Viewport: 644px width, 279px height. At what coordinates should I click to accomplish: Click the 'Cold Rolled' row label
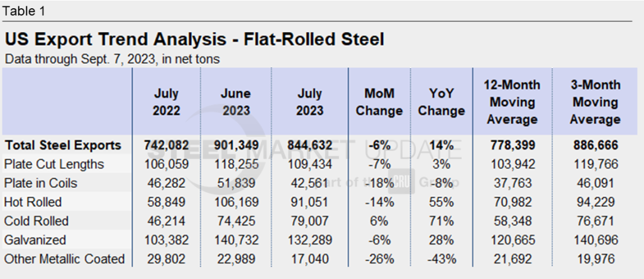(36, 221)
